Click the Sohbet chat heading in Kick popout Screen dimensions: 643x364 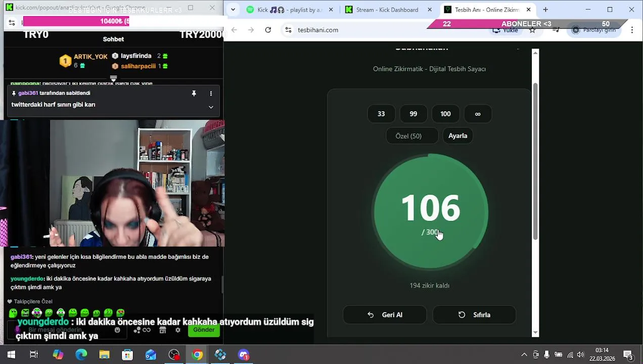pos(113,39)
